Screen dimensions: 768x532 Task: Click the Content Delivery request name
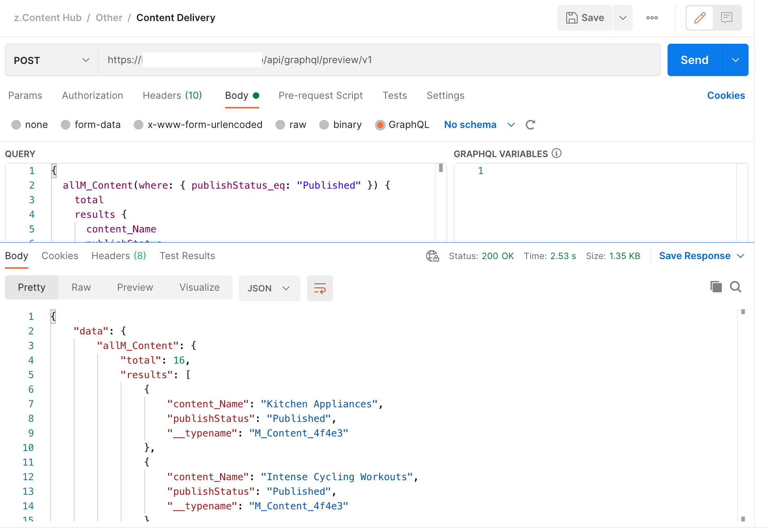click(176, 18)
